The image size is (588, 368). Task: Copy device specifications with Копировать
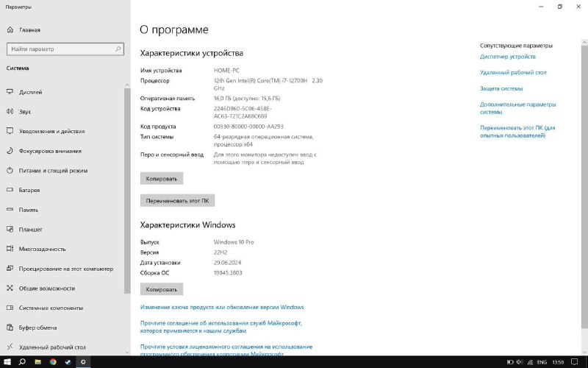(x=162, y=179)
